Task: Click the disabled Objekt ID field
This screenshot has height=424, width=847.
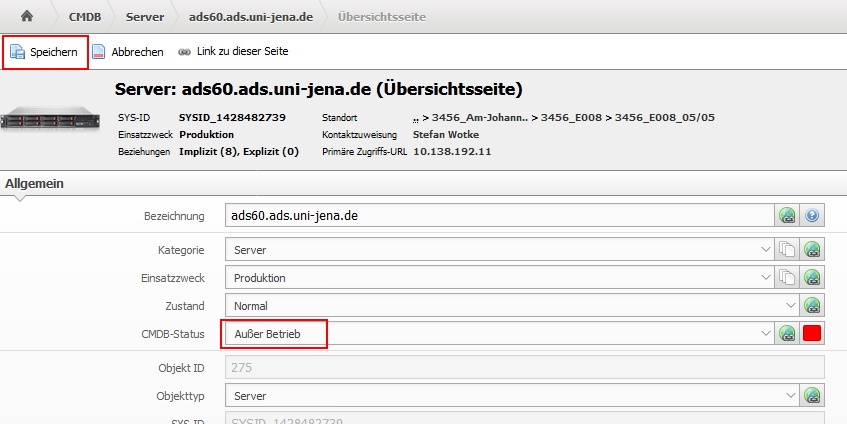Action: coord(525,368)
